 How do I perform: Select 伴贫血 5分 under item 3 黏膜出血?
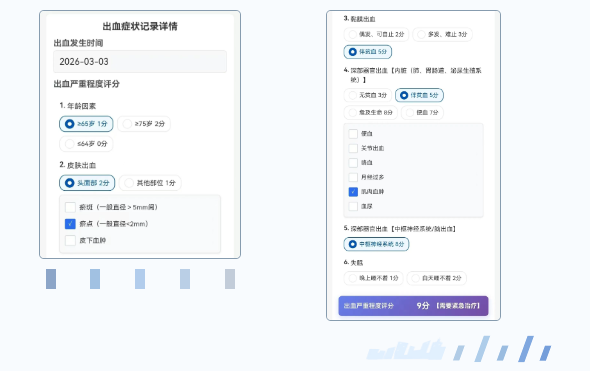tap(368, 52)
